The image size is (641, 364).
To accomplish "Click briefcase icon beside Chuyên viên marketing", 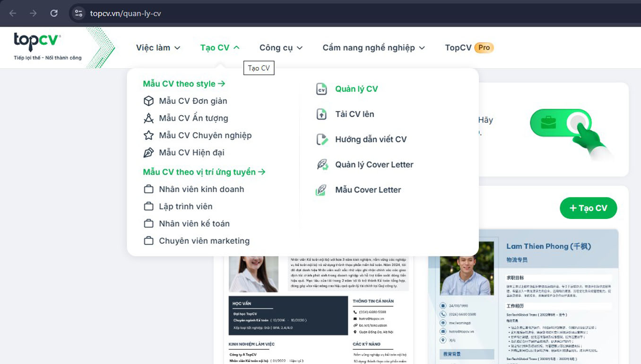I will click(148, 241).
